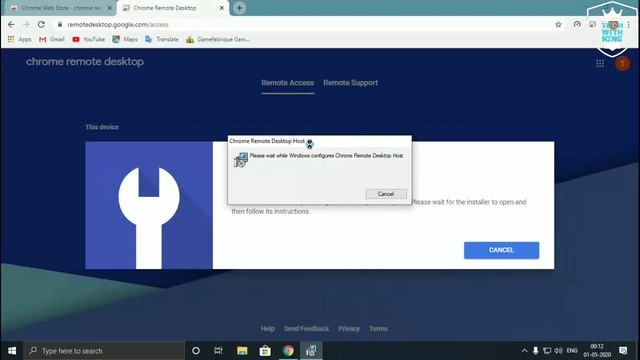Close the Chrome Remote Desktop tab

222,8
